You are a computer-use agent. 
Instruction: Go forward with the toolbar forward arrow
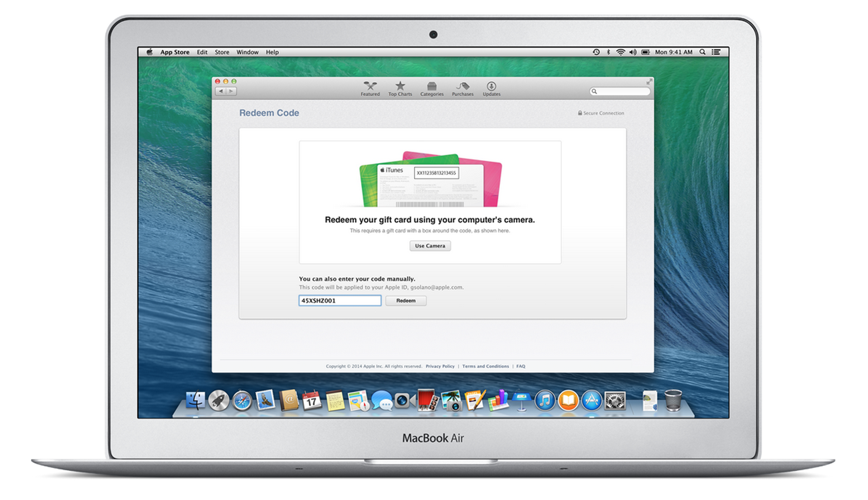(231, 91)
